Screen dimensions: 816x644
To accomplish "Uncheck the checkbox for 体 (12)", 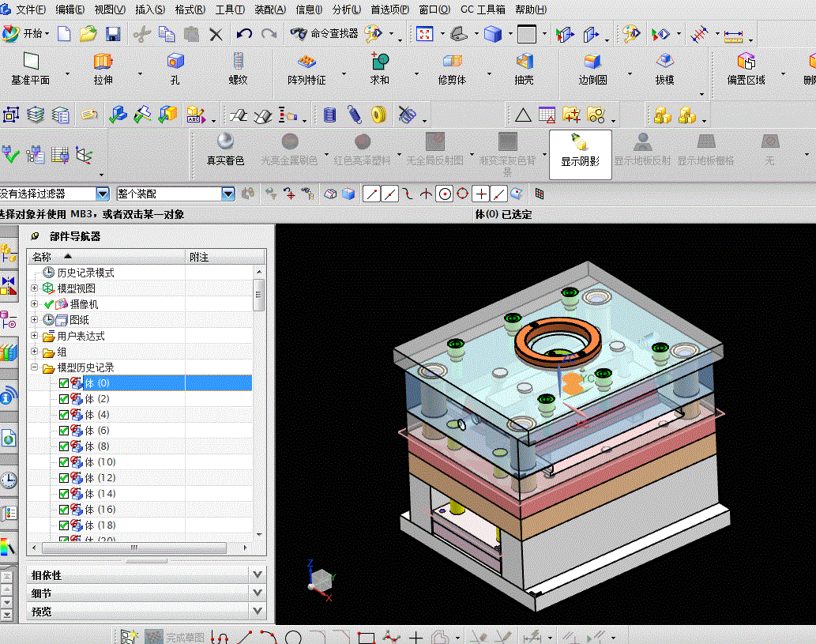I will click(64, 478).
